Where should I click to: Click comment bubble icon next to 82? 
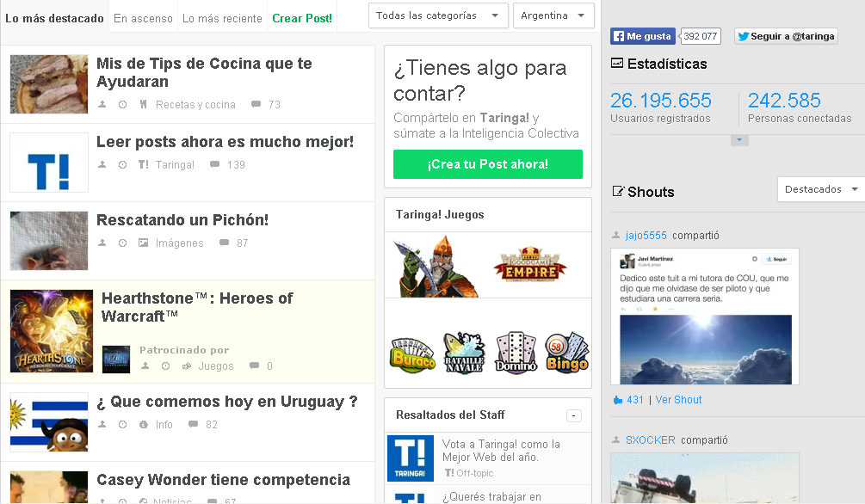pyautogui.click(x=193, y=424)
